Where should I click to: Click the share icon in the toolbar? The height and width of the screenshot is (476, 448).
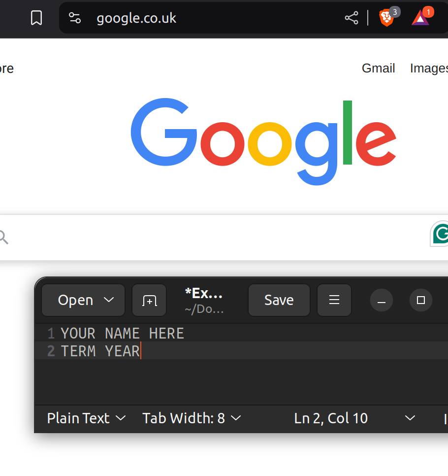(x=351, y=18)
